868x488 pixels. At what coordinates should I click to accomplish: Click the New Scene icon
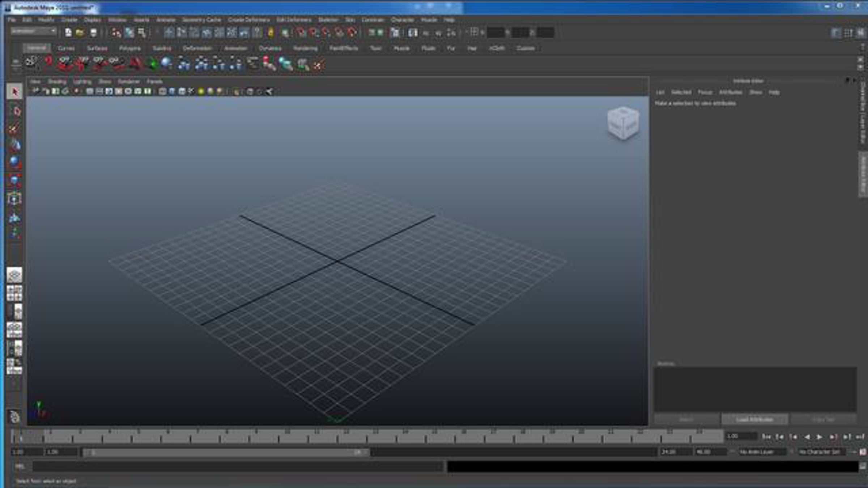[x=68, y=33]
